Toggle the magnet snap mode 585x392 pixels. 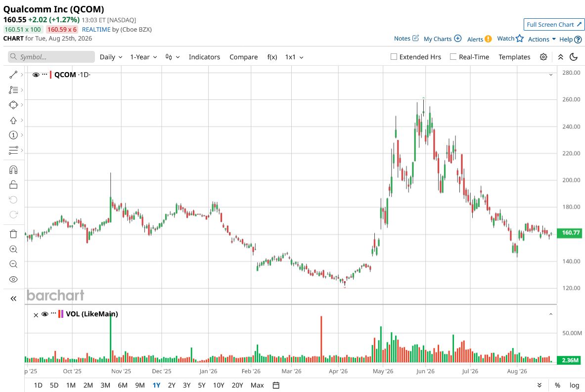pos(13,170)
